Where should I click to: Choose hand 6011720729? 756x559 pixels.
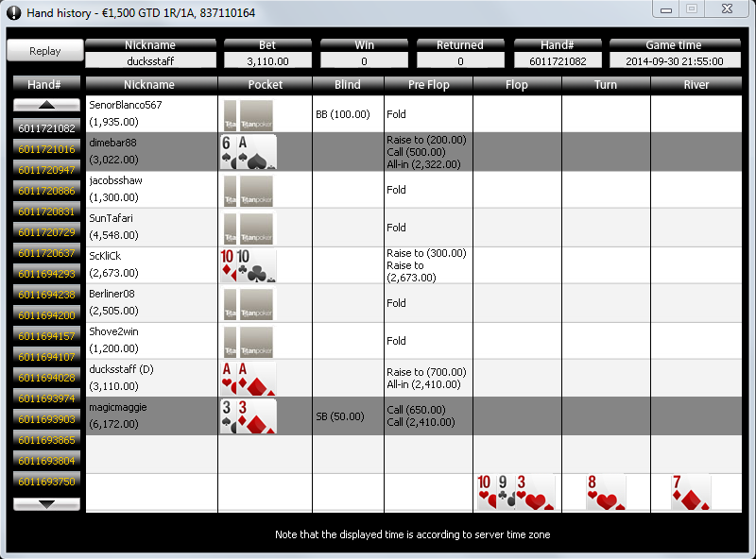46,231
